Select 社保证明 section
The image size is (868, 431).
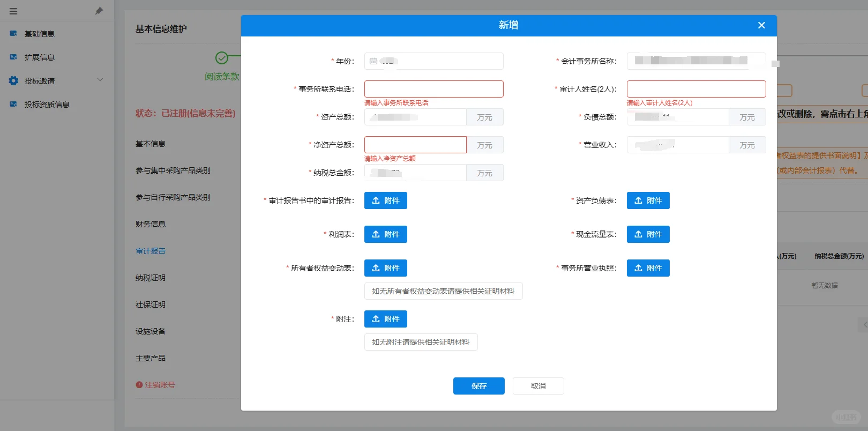(151, 304)
